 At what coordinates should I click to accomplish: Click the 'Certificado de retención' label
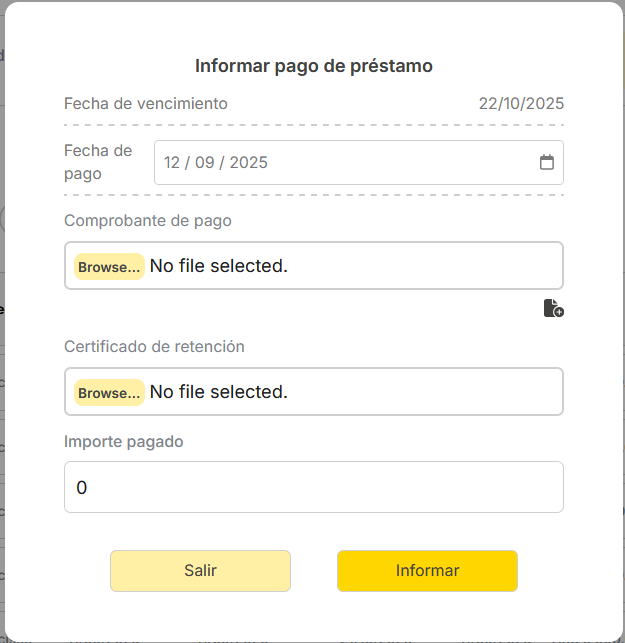coord(154,346)
